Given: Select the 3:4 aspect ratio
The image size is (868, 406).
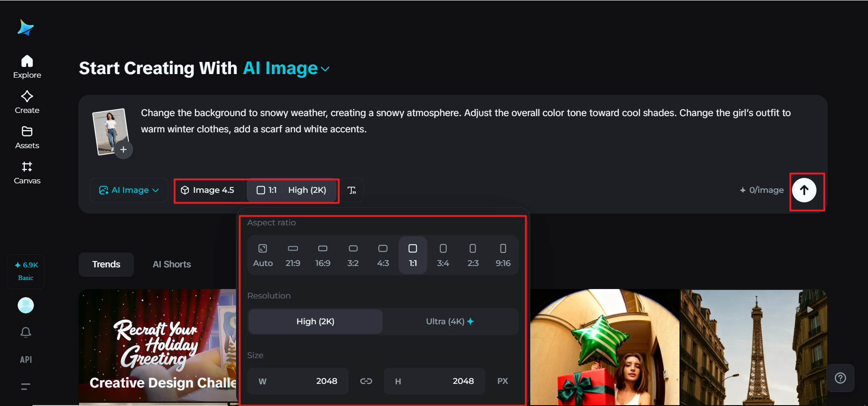Looking at the screenshot, I should [443, 255].
